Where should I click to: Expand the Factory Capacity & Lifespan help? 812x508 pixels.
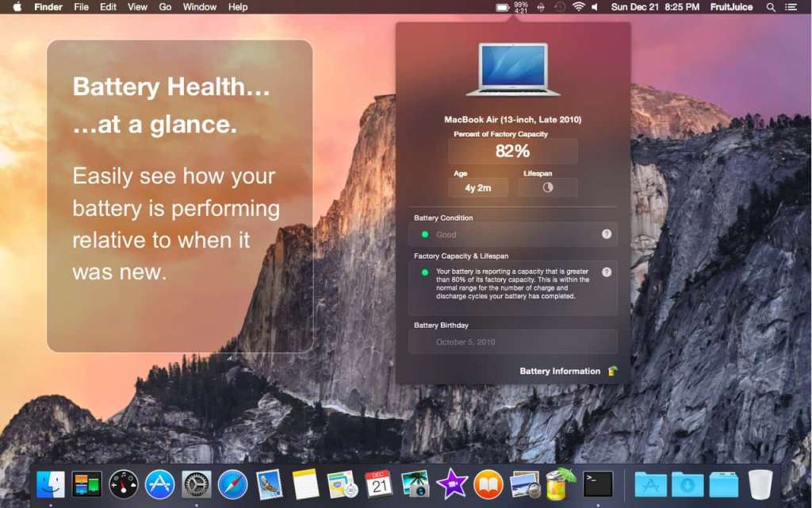pyautogui.click(x=606, y=271)
